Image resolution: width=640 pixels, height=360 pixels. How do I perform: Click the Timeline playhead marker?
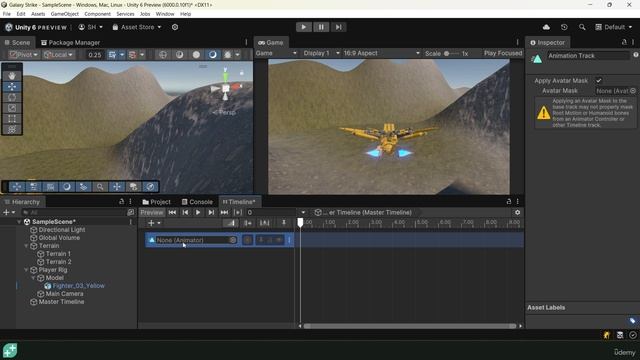(x=300, y=222)
